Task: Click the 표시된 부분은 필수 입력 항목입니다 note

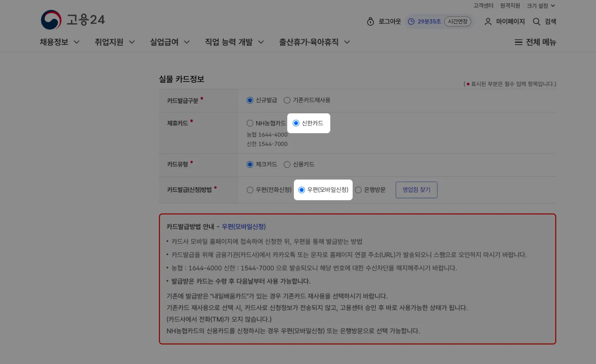Action: coord(510,84)
